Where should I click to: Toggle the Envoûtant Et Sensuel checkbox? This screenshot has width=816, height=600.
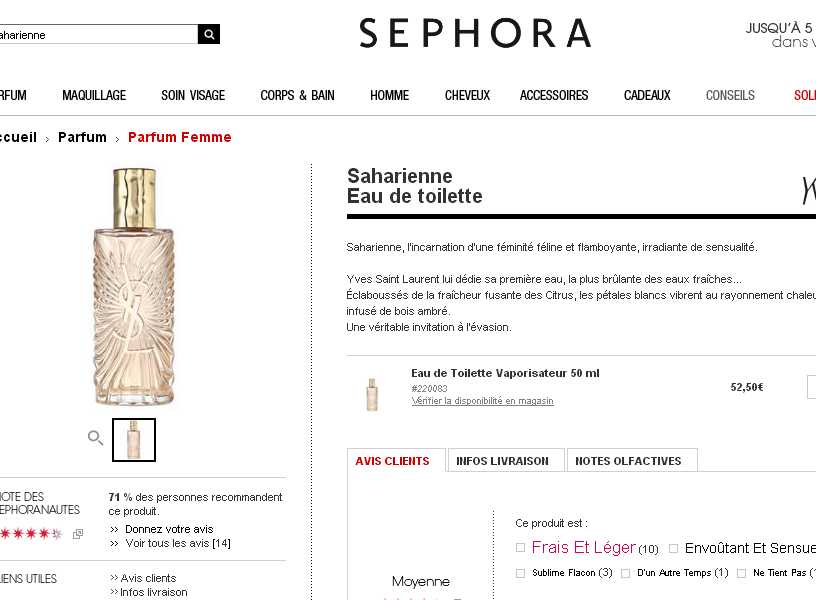pos(673,548)
